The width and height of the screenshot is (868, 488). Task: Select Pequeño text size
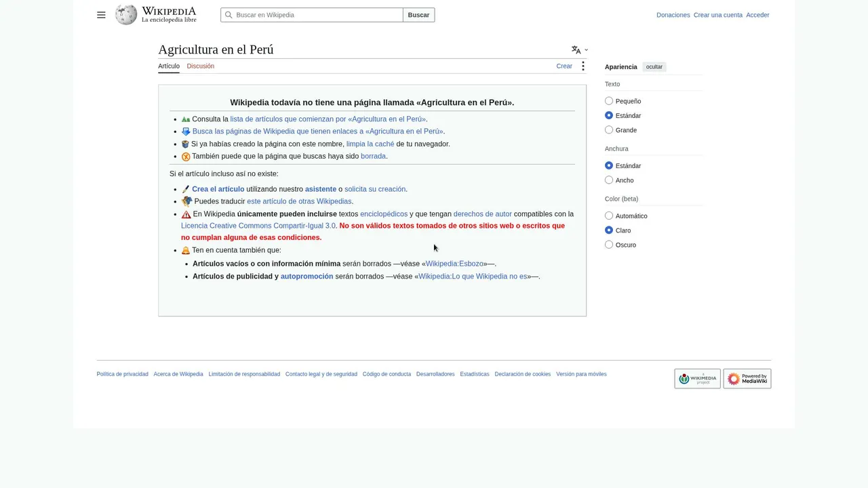point(608,101)
